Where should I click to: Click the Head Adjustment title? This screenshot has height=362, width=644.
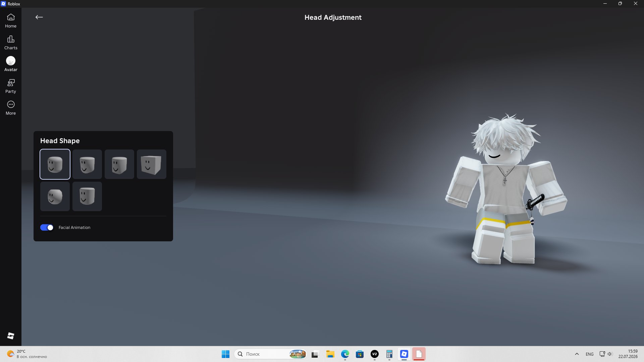tap(333, 17)
